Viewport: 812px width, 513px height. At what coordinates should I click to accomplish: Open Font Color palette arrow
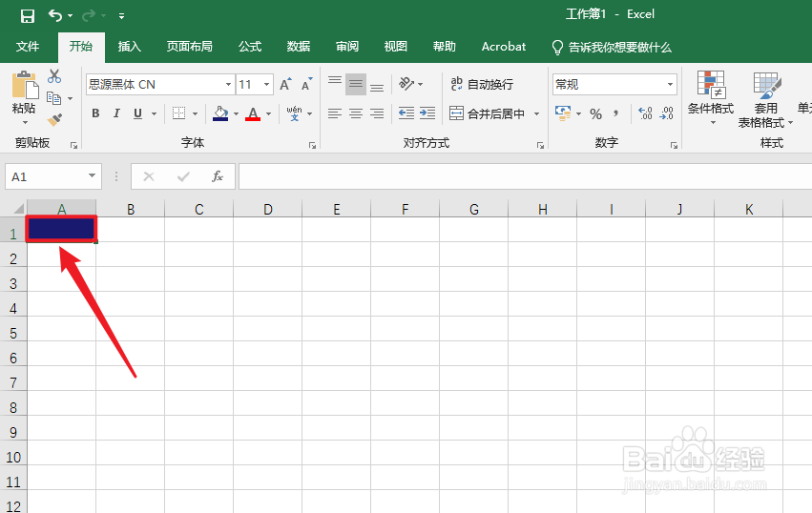[x=268, y=113]
